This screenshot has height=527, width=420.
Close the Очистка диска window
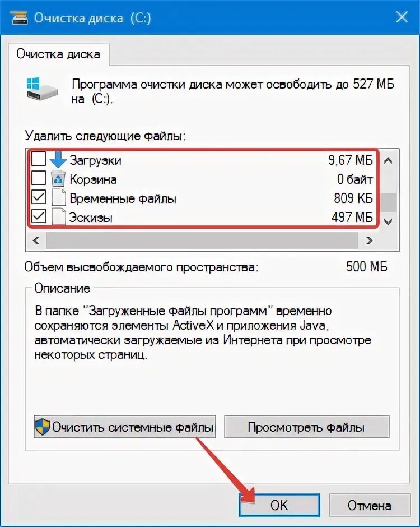402,17
